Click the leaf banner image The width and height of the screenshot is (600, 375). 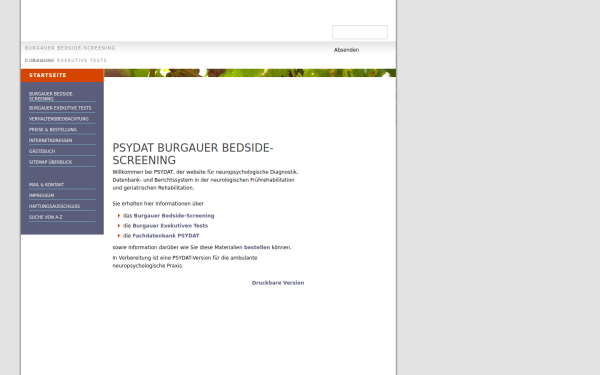[250, 73]
